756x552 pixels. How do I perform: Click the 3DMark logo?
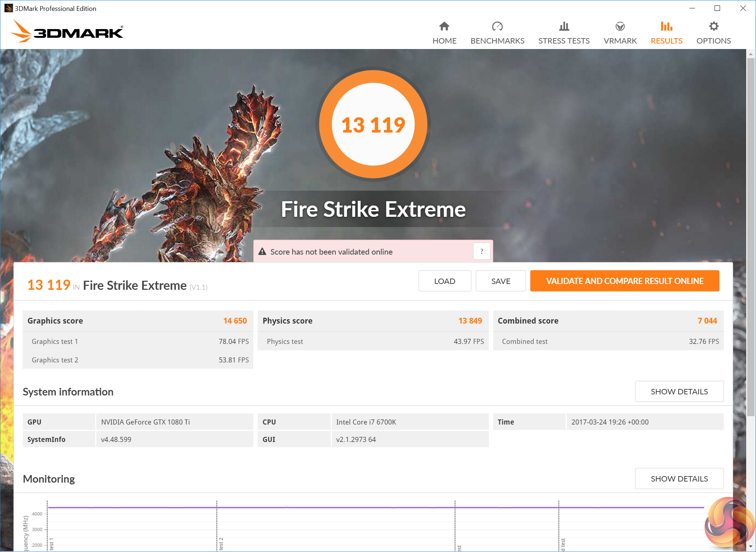(x=67, y=32)
